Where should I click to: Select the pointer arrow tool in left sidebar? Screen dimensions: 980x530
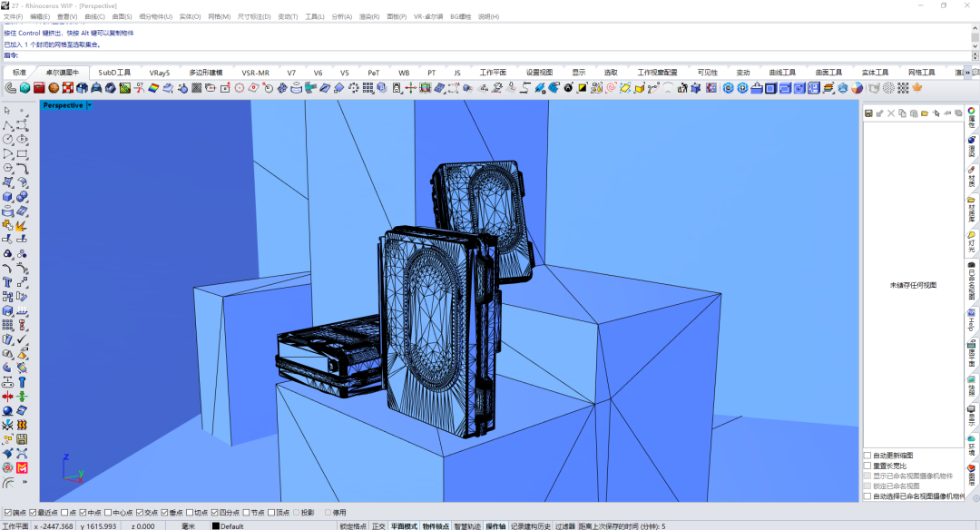[x=7, y=111]
